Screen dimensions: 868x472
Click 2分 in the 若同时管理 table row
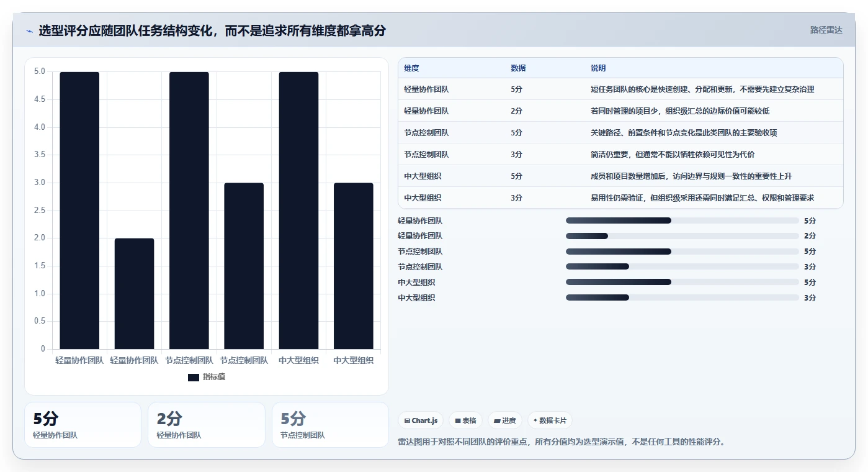click(x=516, y=111)
